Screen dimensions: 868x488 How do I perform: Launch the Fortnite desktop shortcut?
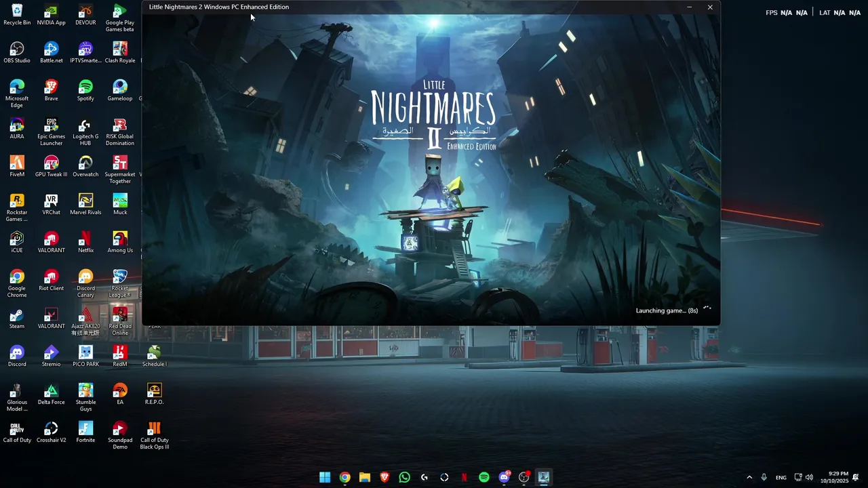click(85, 432)
